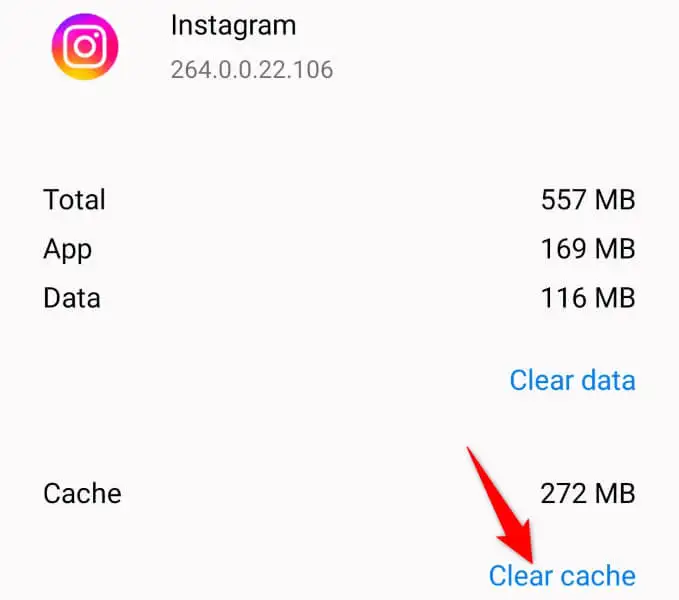Select the Data storage label
Screen dimensions: 679x600
[72, 298]
